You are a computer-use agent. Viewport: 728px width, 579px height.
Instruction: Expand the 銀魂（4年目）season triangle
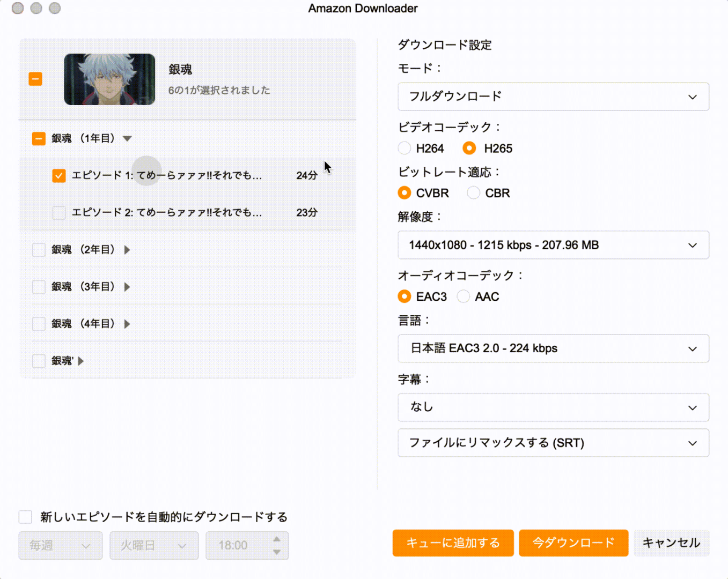[x=127, y=324]
